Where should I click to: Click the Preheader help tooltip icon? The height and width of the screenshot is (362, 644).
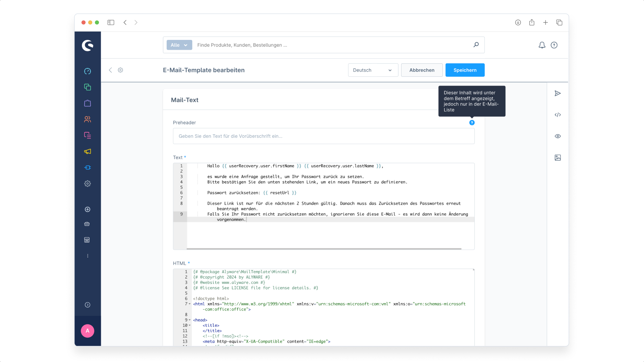(x=472, y=123)
